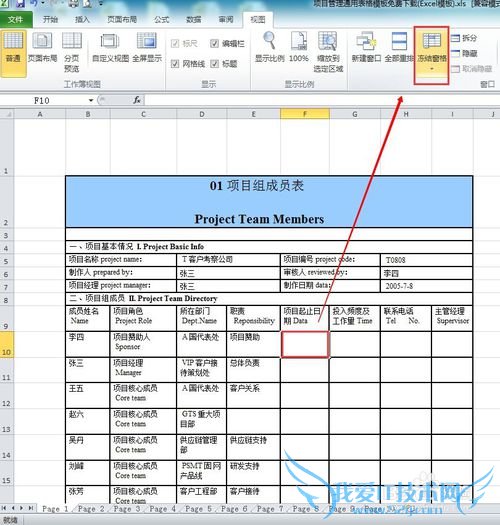Switch to Page Layout (页面布局) ribbon tab

(122, 19)
